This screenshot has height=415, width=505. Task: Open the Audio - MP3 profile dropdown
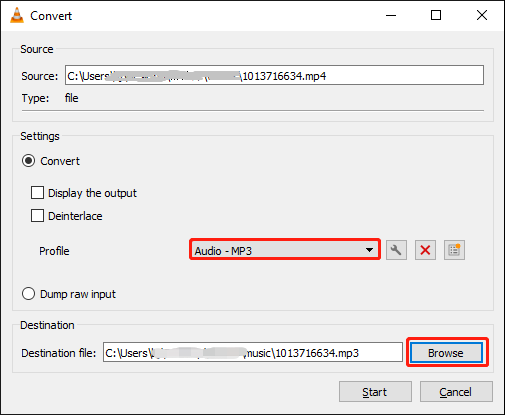(x=285, y=250)
